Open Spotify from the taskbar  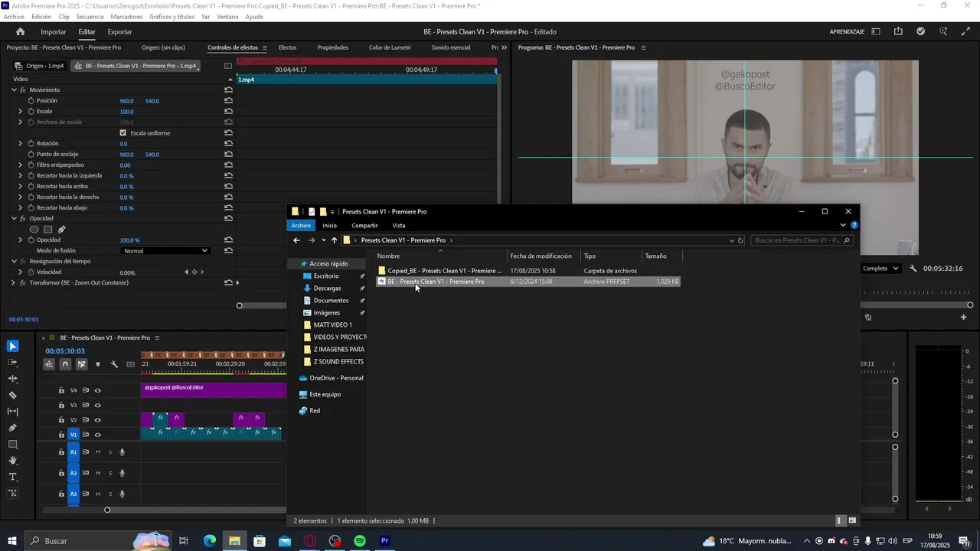point(360,541)
